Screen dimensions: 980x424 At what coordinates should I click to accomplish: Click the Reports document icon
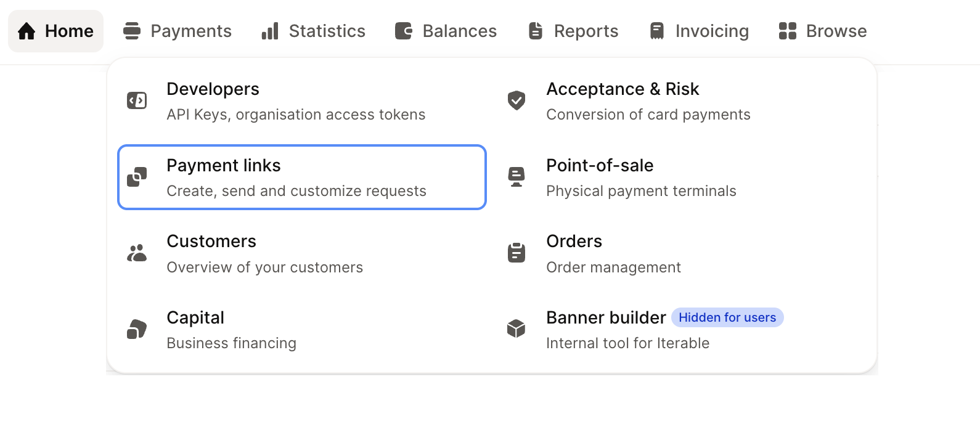coord(536,31)
